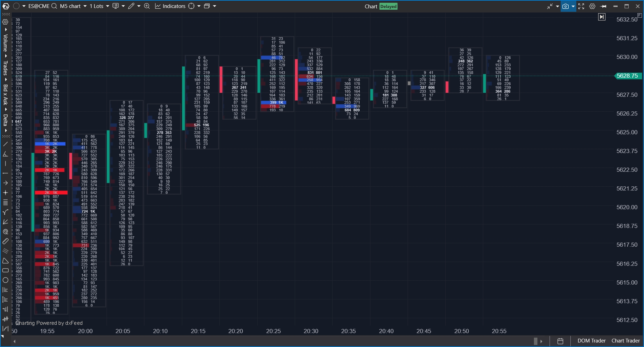Screen dimensions: 644x347
Task: Select the trend line drawing tool
Action: pyautogui.click(x=5, y=144)
